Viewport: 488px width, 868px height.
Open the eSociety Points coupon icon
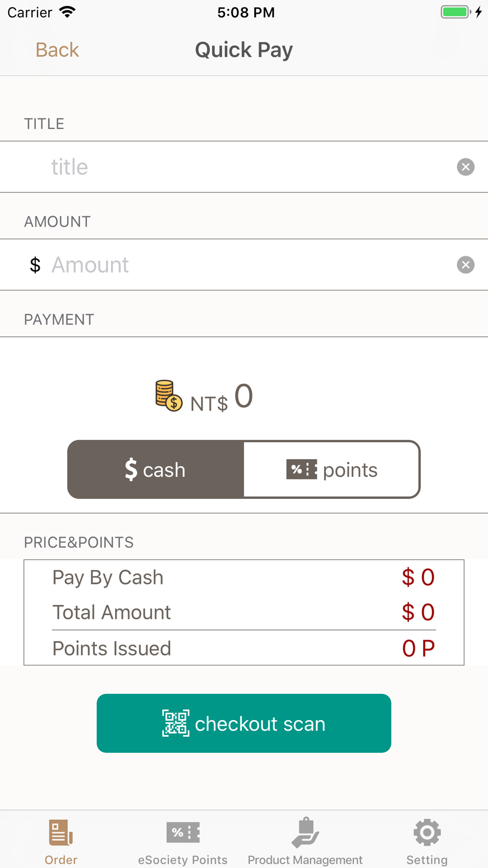(183, 832)
